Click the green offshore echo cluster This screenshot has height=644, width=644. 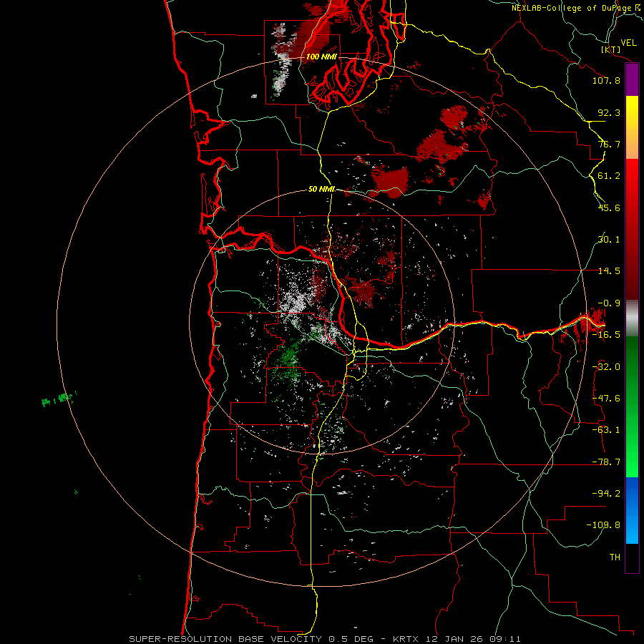coord(59,399)
